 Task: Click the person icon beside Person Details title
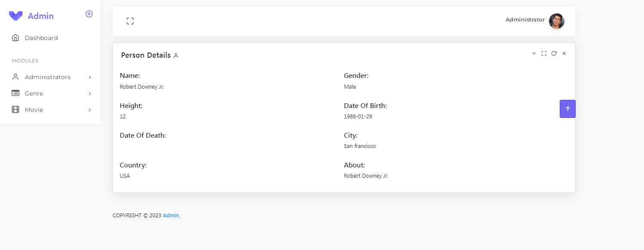click(176, 56)
